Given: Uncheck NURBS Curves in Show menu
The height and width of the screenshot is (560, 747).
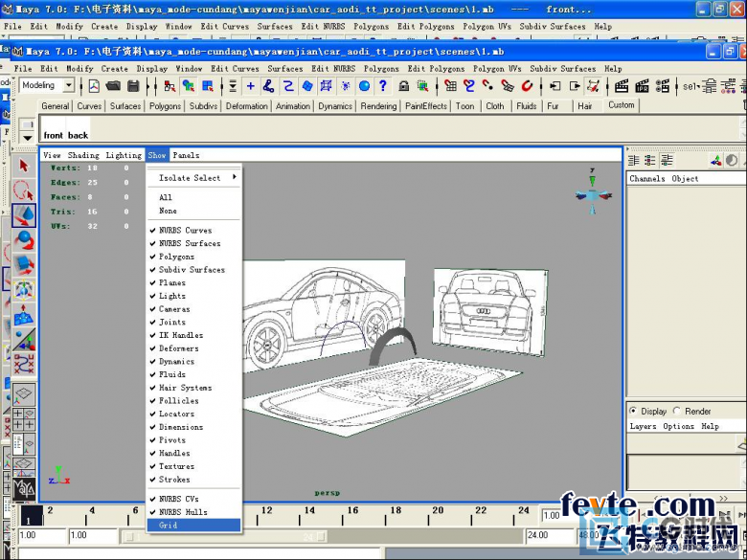Looking at the screenshot, I should coord(193,231).
